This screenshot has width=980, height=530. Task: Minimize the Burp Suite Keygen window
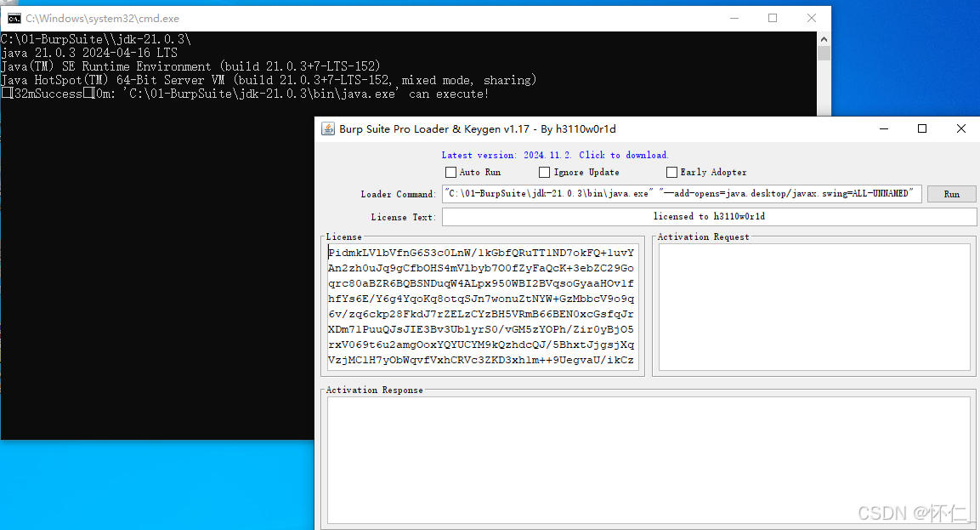(x=884, y=129)
